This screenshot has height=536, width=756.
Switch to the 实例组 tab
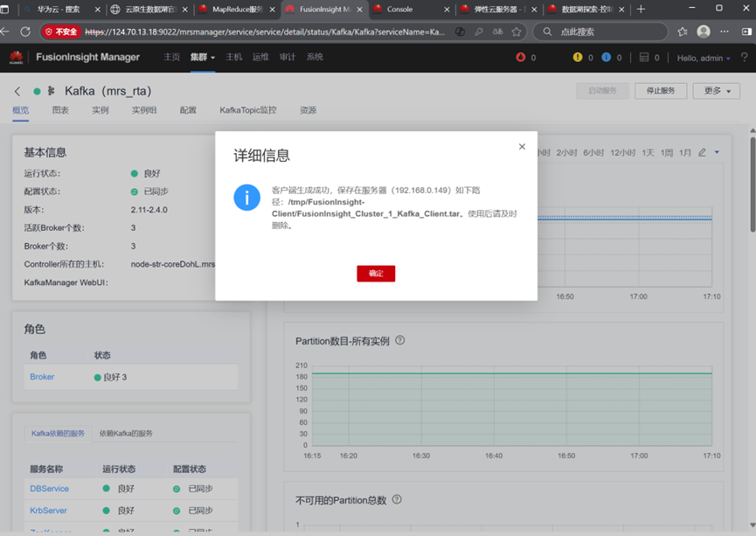coord(144,110)
